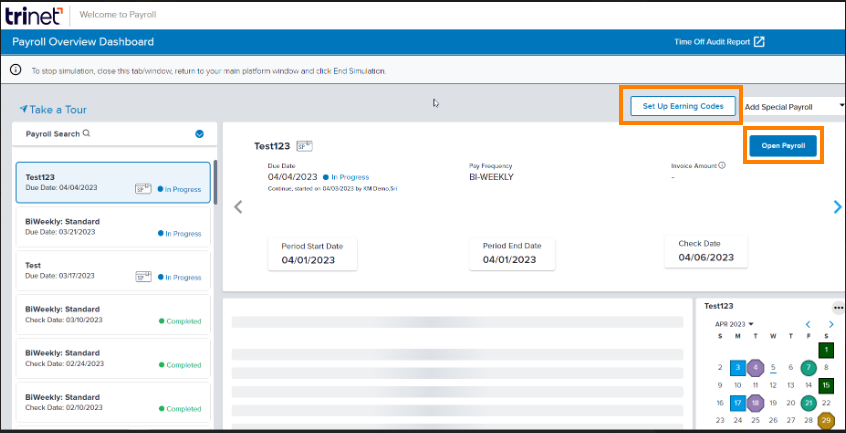Show previous month in the calendar

pyautogui.click(x=808, y=324)
